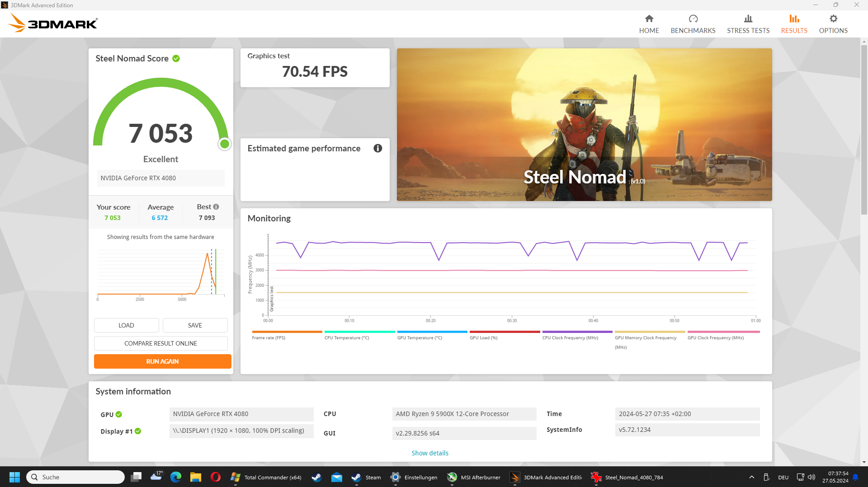
Task: Click the first Steam icon on taskbar
Action: 316,477
